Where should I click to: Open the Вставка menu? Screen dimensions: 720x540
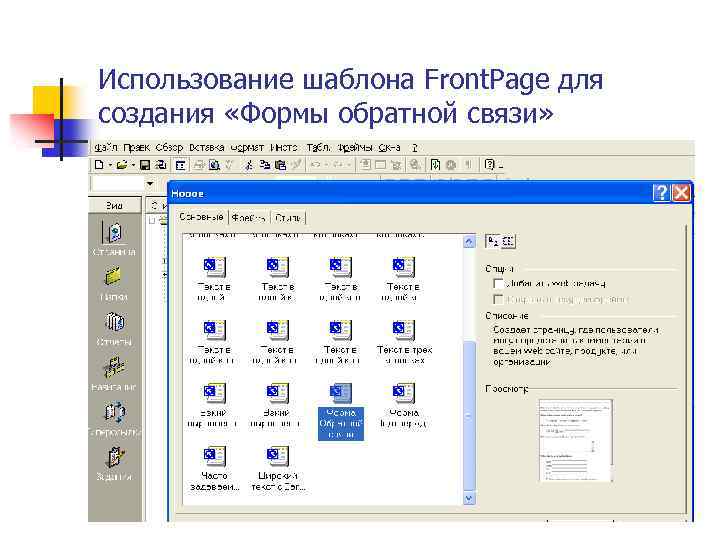tap(207, 147)
